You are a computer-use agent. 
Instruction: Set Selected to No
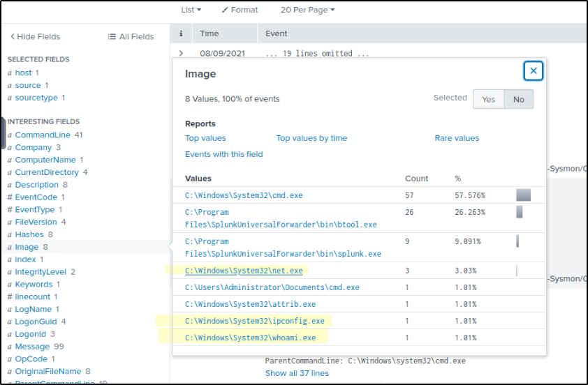[519, 99]
